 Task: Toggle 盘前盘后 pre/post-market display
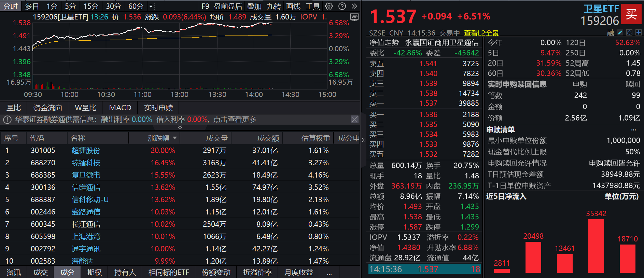(228, 6)
